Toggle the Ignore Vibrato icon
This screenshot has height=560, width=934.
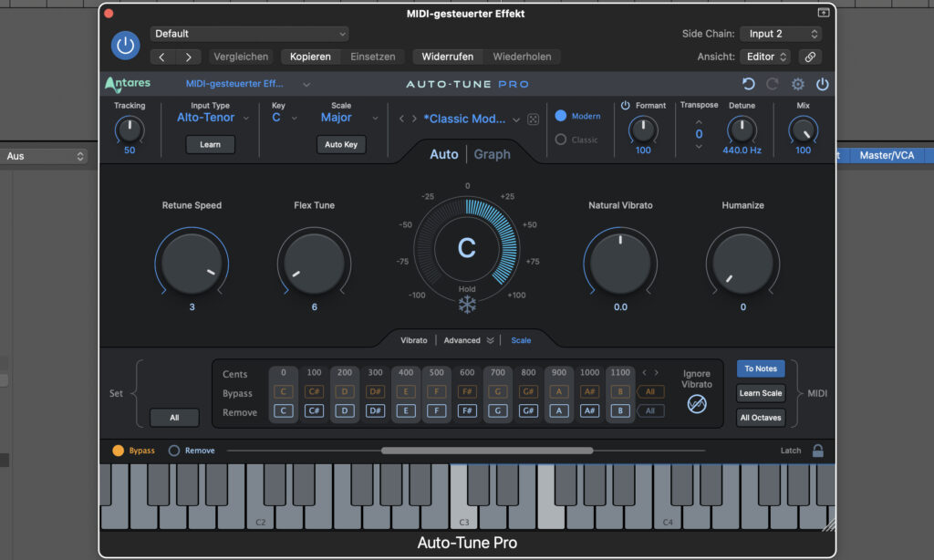click(x=696, y=404)
